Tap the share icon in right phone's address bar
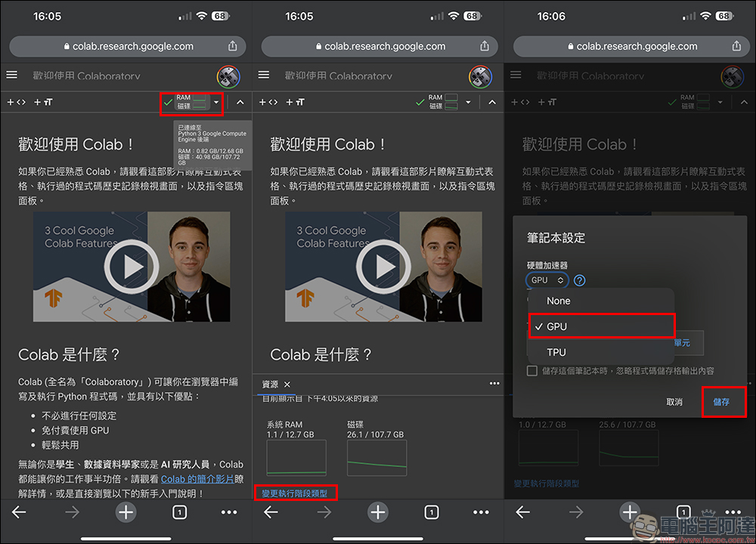 (x=736, y=46)
